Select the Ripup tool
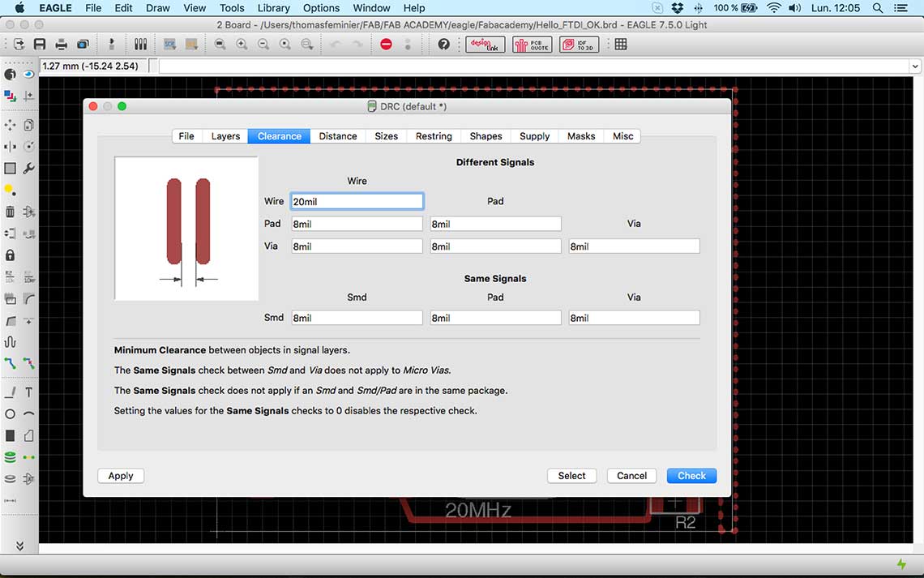Screen dimensions: 924x578 click(28, 363)
